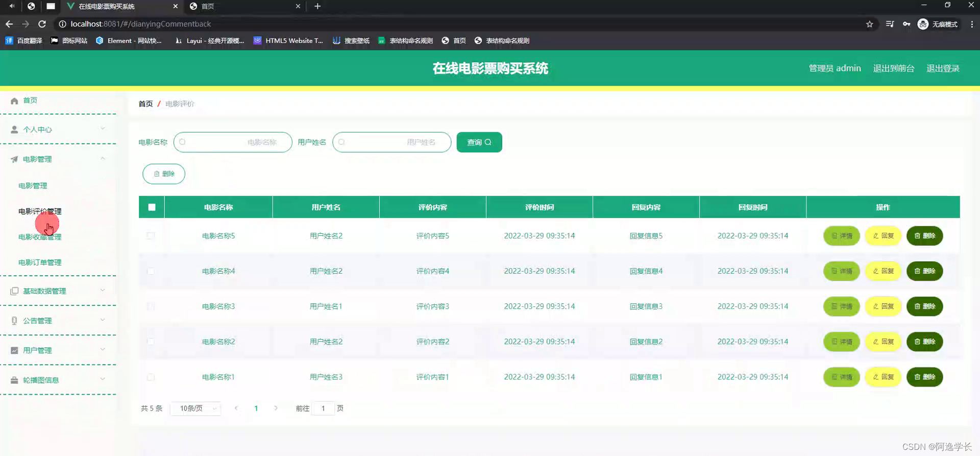Check the row checkbox for 电影名称3
The width and height of the screenshot is (980, 456).
151,306
